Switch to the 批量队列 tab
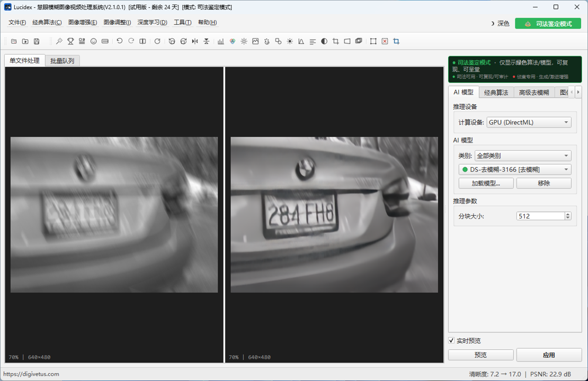Image resolution: width=588 pixels, height=381 pixels. point(63,61)
